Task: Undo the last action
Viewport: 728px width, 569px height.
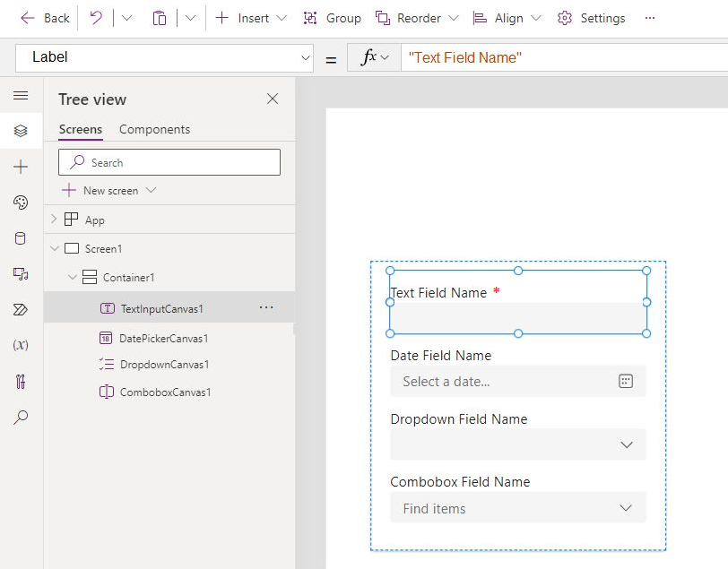Action: (96, 18)
